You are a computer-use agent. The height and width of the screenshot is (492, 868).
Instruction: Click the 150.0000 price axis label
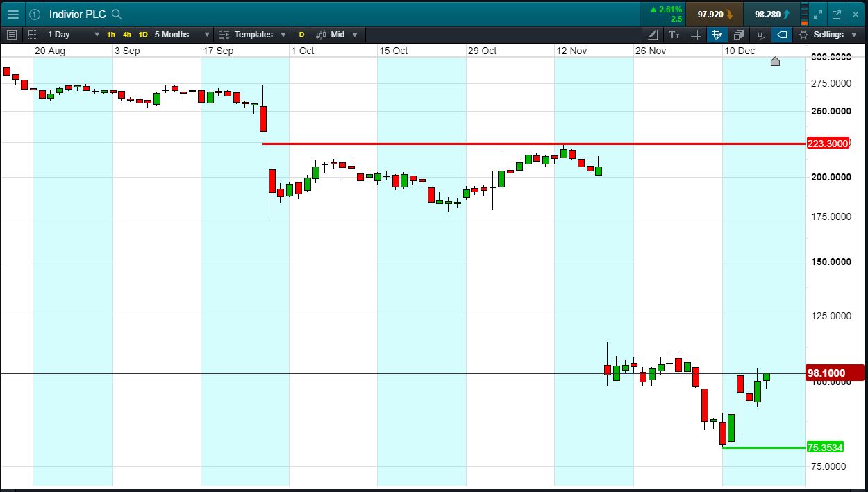click(831, 262)
